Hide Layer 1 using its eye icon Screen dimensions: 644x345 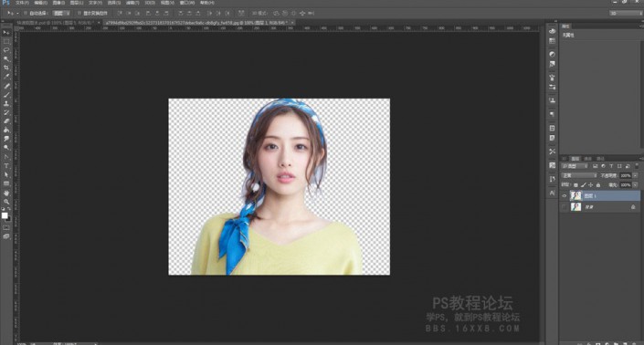[565, 195]
